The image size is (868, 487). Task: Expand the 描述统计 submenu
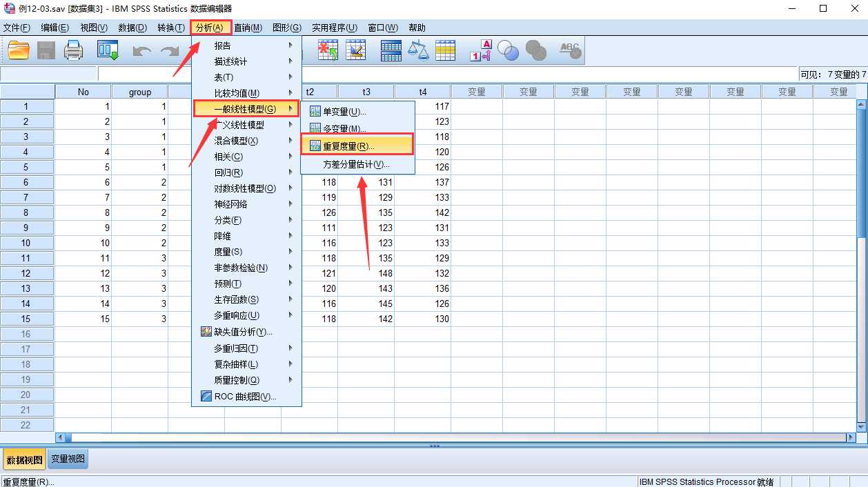pyautogui.click(x=290, y=61)
